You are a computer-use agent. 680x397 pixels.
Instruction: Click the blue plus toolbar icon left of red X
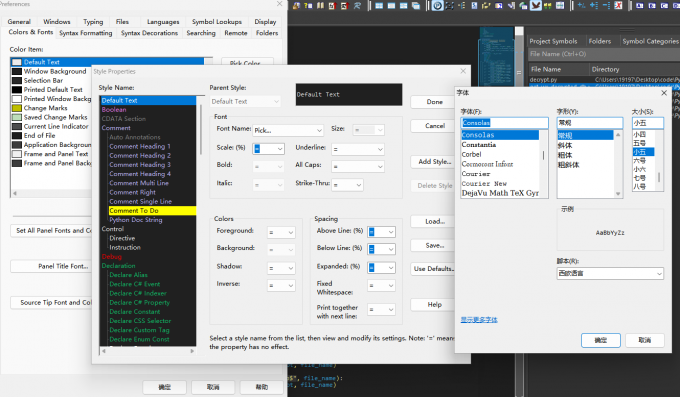(x=594, y=6)
